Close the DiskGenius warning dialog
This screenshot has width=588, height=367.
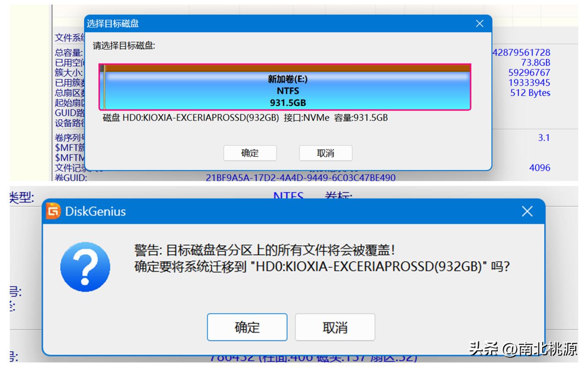tap(527, 211)
